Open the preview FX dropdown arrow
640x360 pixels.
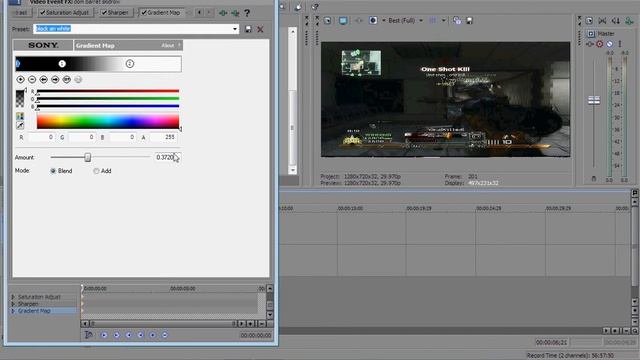point(384,20)
